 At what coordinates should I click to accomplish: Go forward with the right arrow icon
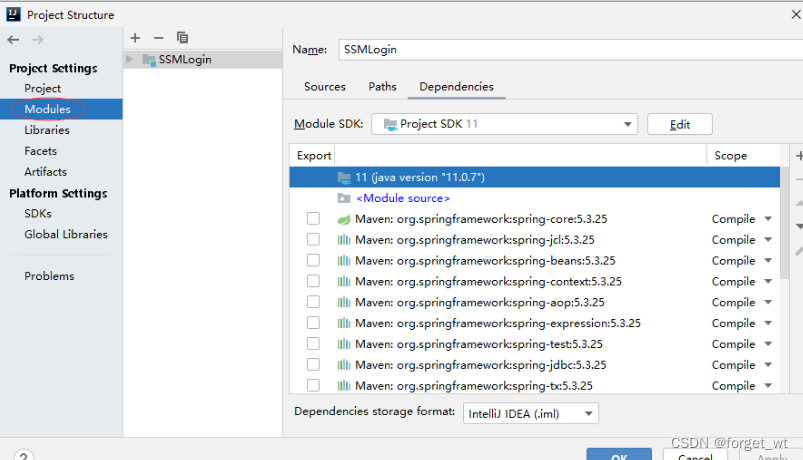37,39
